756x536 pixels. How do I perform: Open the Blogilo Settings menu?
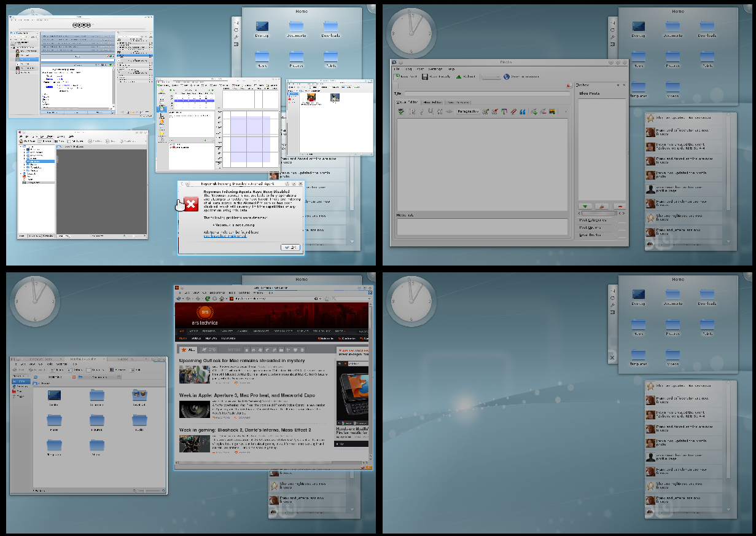[435, 69]
